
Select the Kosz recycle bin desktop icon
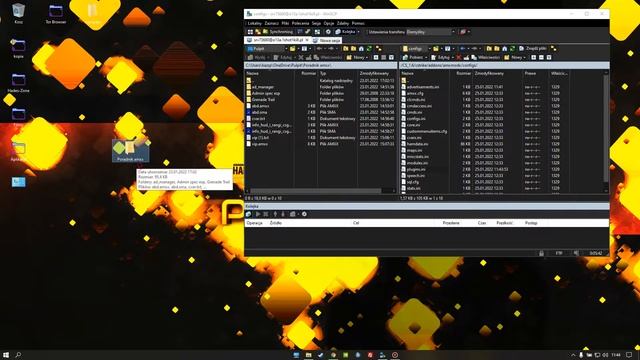click(x=18, y=13)
